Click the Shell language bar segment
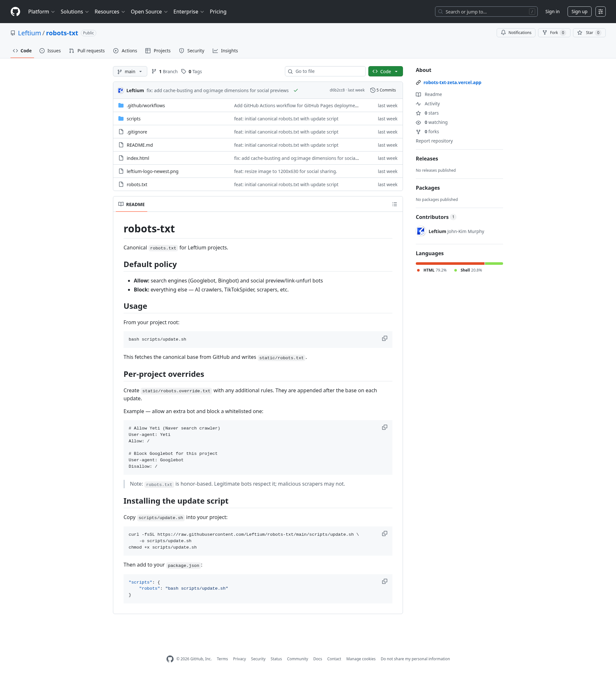This screenshot has height=676, width=616. click(494, 264)
